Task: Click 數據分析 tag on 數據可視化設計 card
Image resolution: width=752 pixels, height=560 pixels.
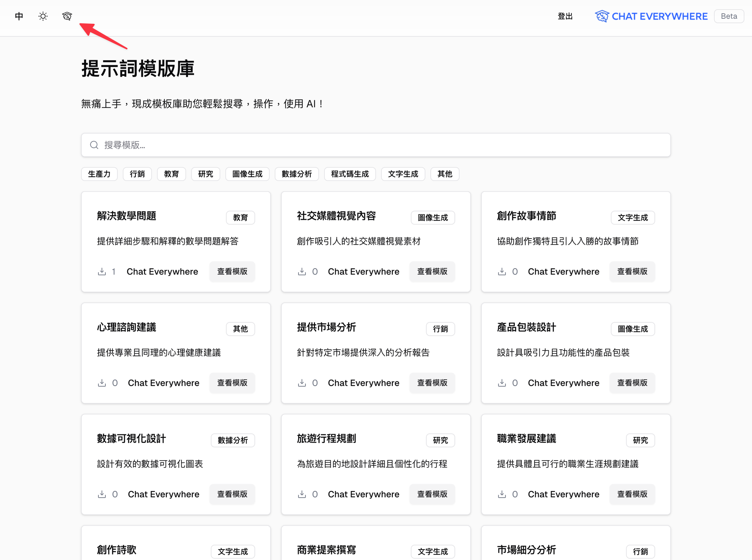Action: [233, 440]
